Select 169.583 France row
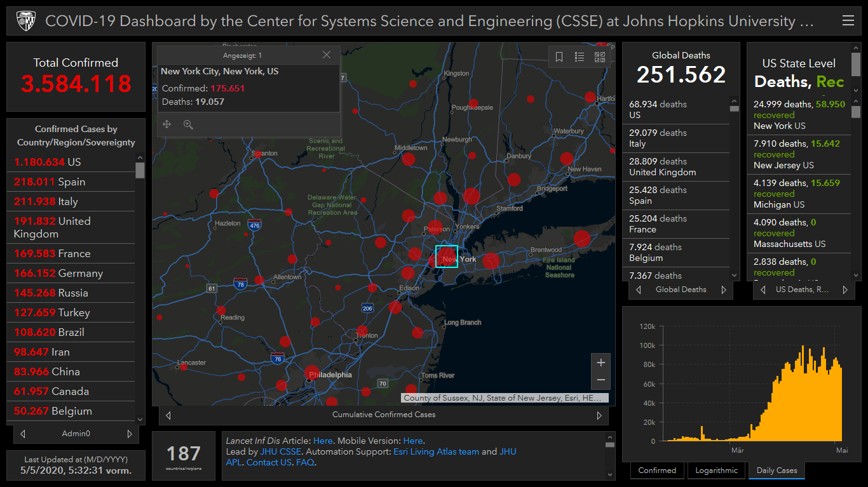Screen dimensions: 868x487 pos(71,253)
